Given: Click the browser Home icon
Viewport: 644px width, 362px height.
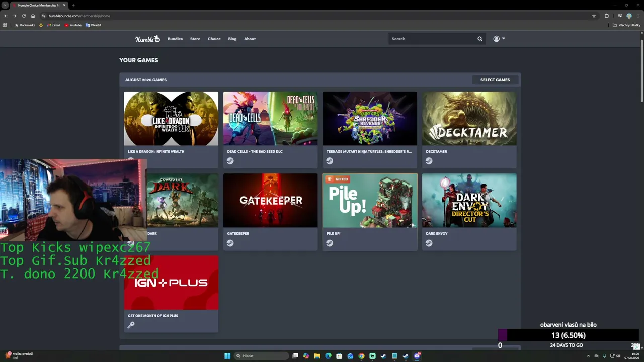Looking at the screenshot, I should pyautogui.click(x=33, y=16).
